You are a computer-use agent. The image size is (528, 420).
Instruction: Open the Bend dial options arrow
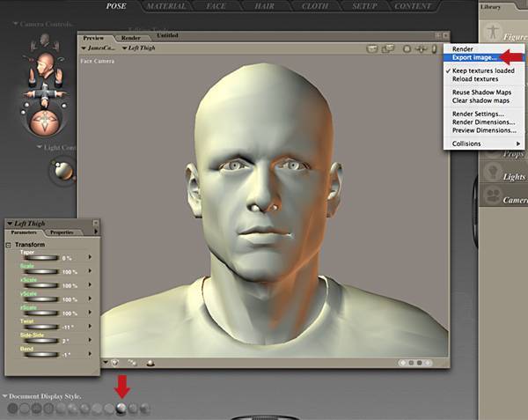tap(90, 354)
